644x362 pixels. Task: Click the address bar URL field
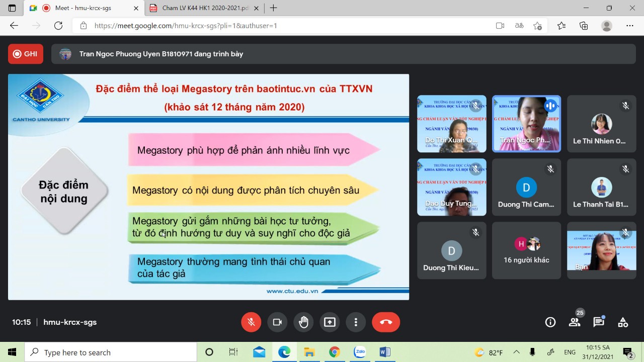(x=282, y=26)
